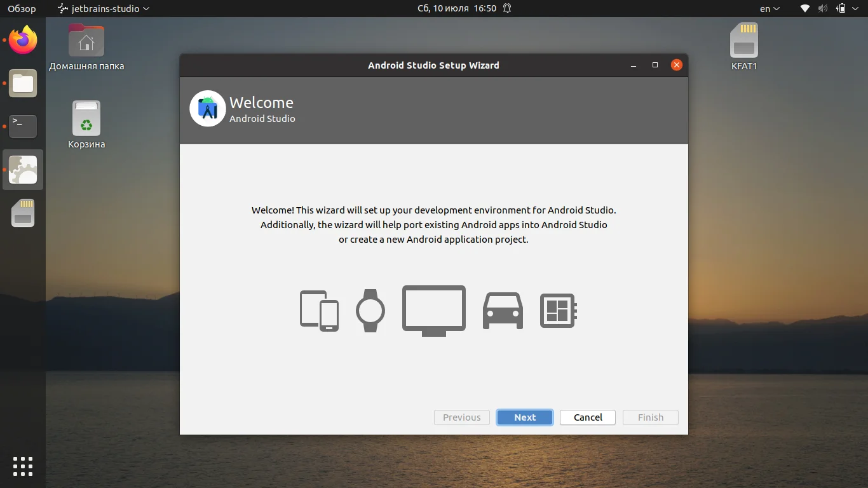This screenshot has height=488, width=868.
Task: Click the Android Studio Setup Wizard title
Action: coord(434,65)
